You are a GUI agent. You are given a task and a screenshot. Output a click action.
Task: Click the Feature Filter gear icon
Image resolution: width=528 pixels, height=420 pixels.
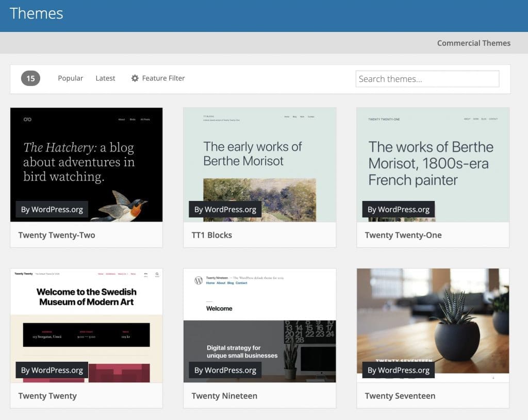pyautogui.click(x=135, y=78)
